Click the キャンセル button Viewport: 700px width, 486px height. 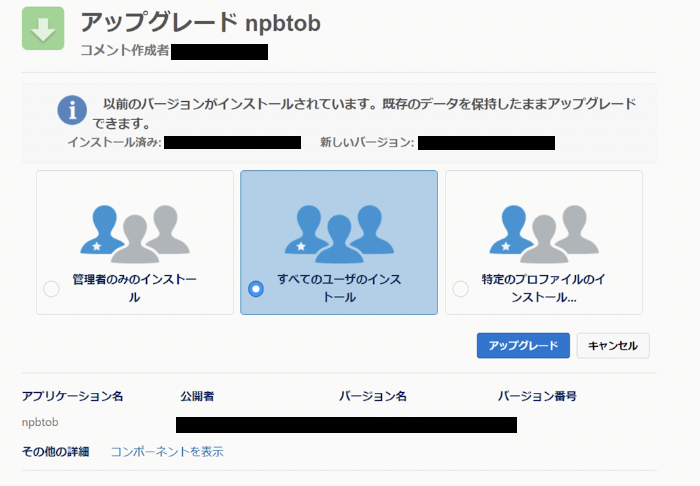613,345
